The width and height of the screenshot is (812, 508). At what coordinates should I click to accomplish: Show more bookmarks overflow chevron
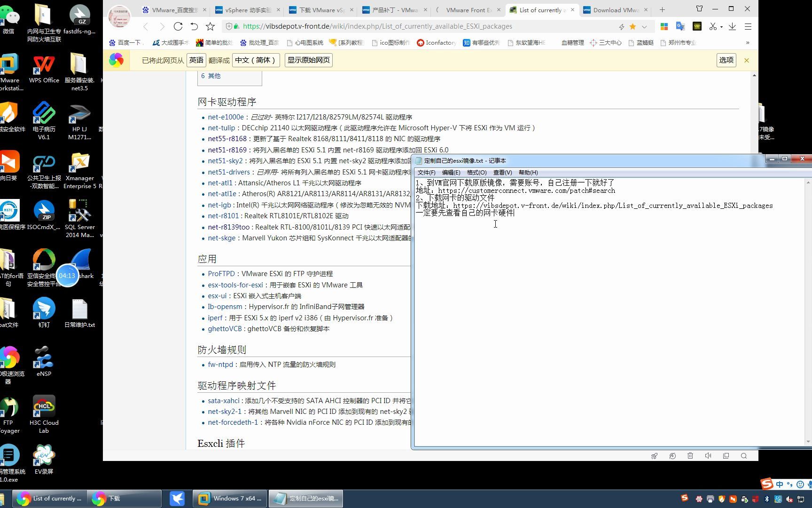747,42
